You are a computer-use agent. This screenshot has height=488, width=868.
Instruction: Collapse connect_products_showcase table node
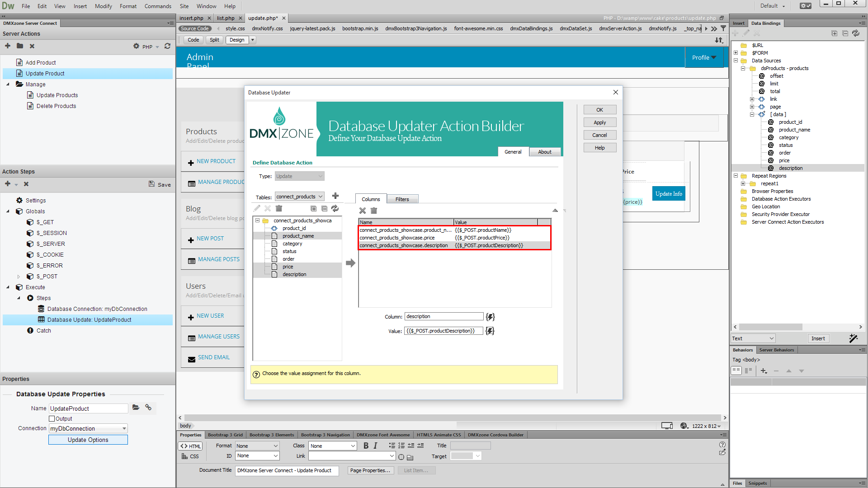(257, 221)
